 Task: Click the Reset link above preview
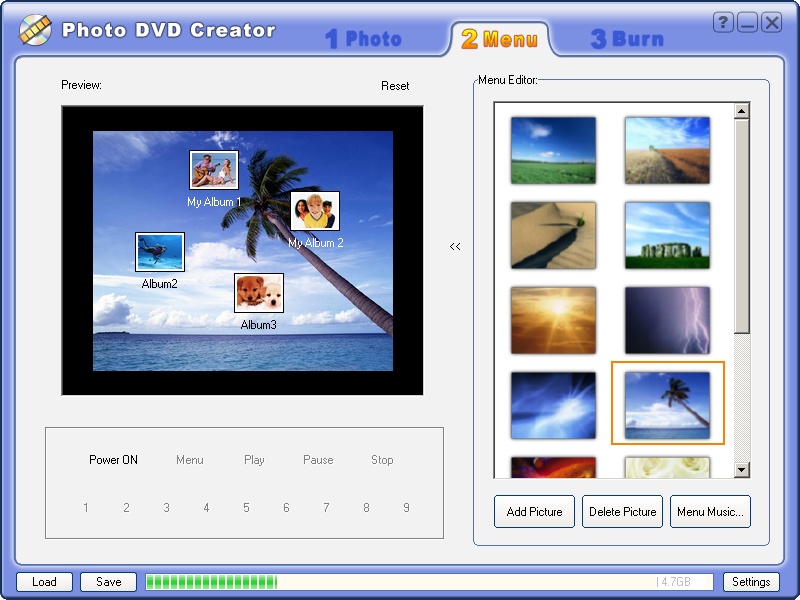[x=395, y=86]
